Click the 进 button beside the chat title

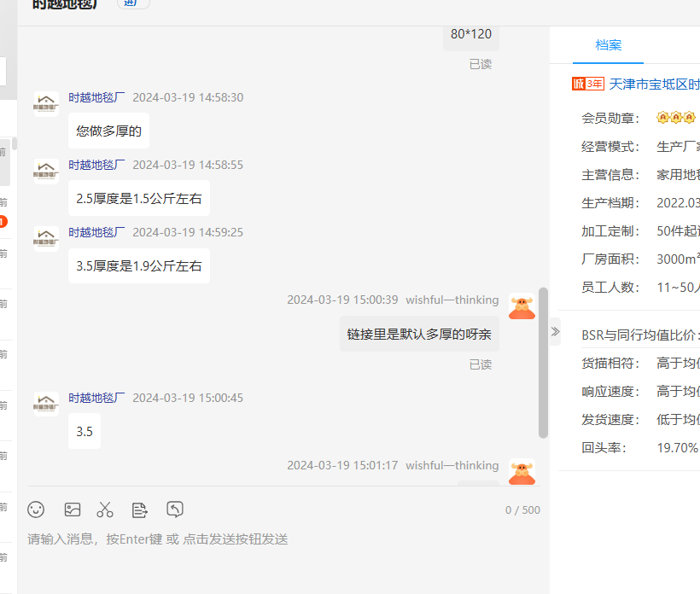[133, 3]
